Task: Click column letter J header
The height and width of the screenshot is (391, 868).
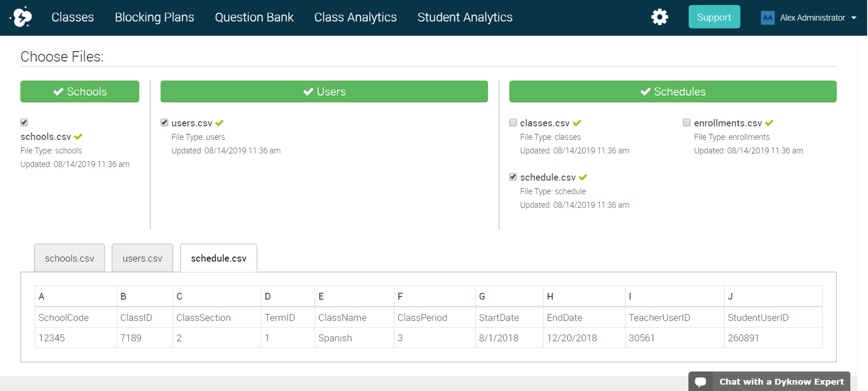Action: click(x=773, y=296)
